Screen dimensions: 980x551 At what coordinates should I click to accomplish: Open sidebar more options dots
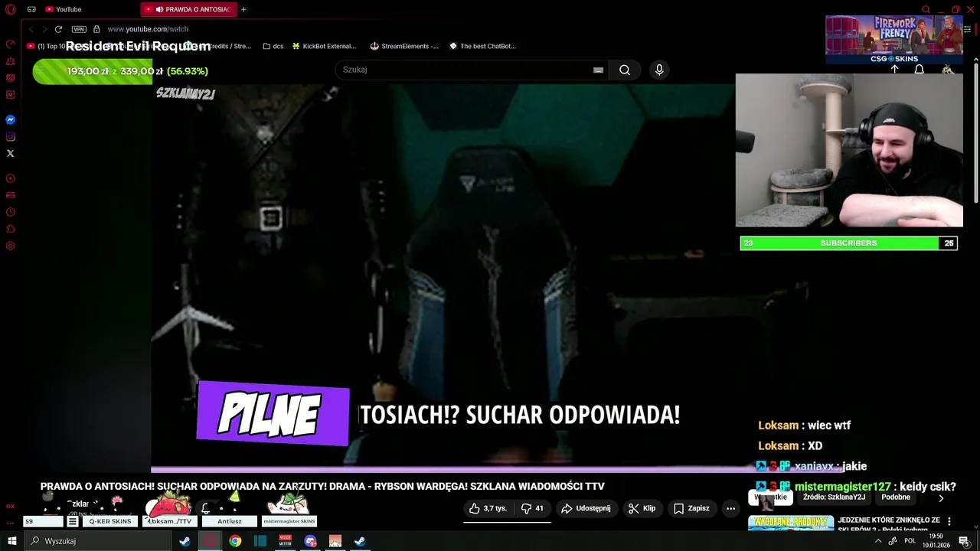coord(11,523)
